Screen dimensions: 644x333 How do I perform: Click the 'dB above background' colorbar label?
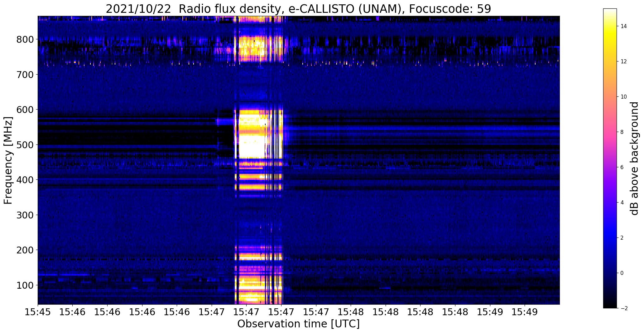[x=634, y=158]
